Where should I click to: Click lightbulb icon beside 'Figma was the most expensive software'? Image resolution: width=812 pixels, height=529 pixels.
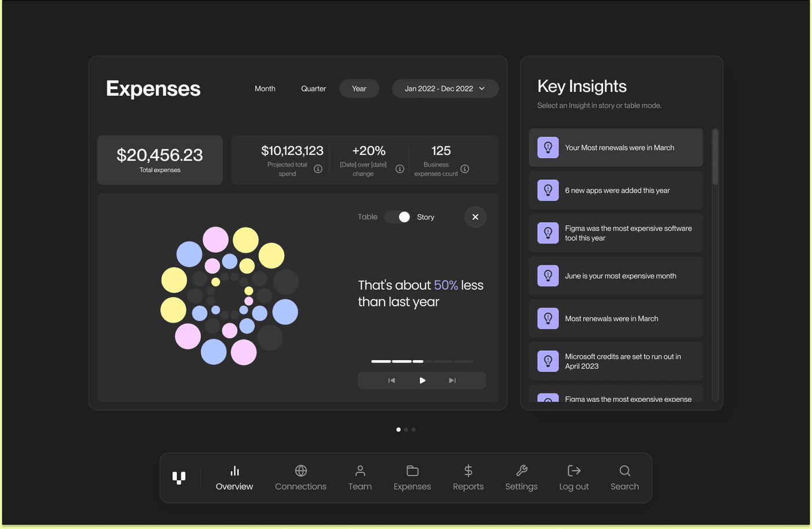coord(548,233)
